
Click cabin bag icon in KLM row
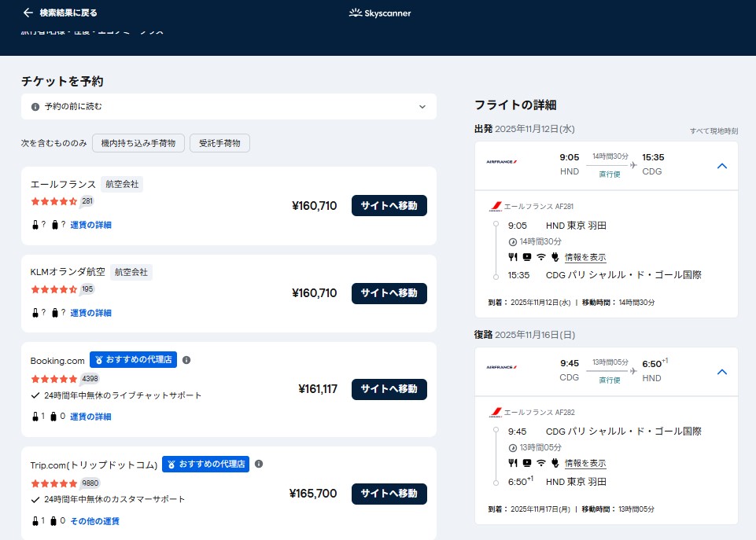tap(35, 313)
